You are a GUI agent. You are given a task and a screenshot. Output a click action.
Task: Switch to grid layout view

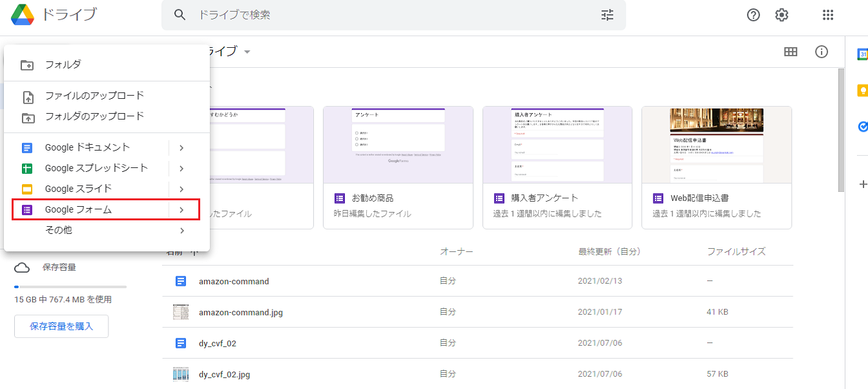[790, 52]
